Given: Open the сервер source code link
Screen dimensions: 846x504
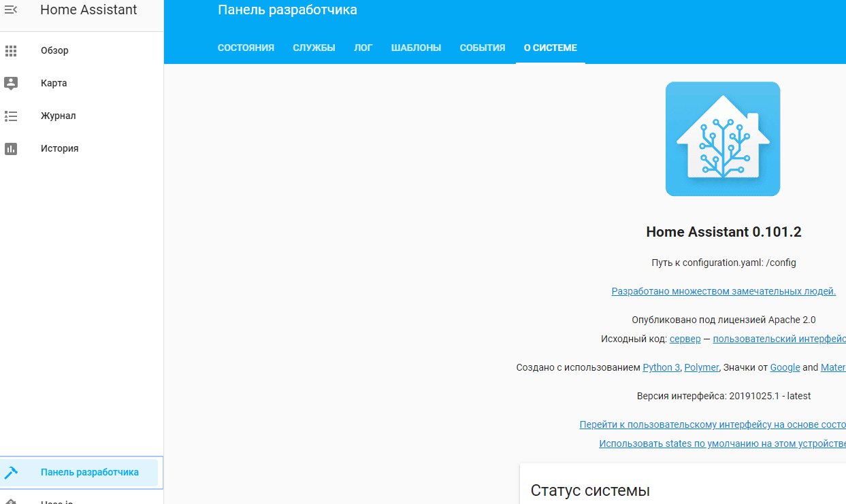Looking at the screenshot, I should point(685,339).
